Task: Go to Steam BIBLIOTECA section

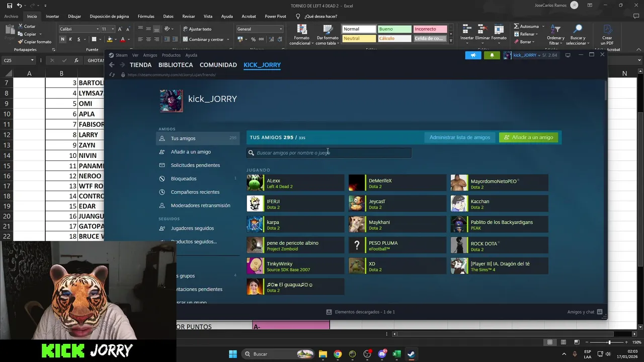Action: tap(176, 65)
